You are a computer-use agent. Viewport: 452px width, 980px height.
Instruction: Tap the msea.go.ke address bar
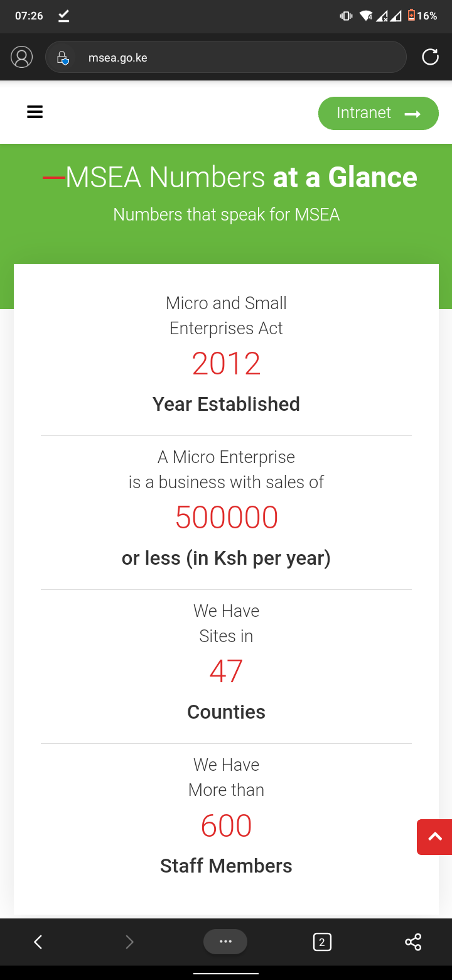click(x=226, y=57)
